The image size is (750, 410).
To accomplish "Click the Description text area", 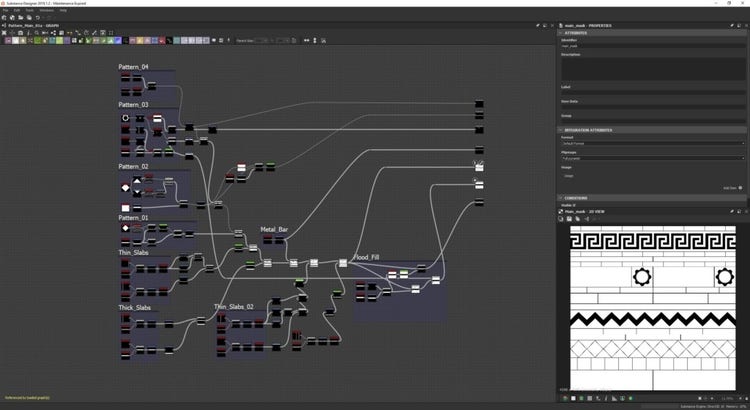I will [652, 68].
